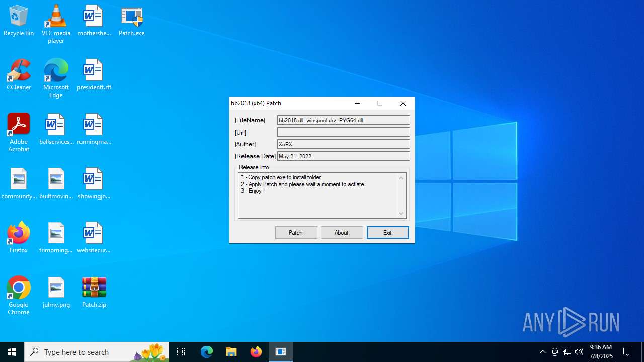Open the notification center icon
The width and height of the screenshot is (644, 362).
(627, 352)
